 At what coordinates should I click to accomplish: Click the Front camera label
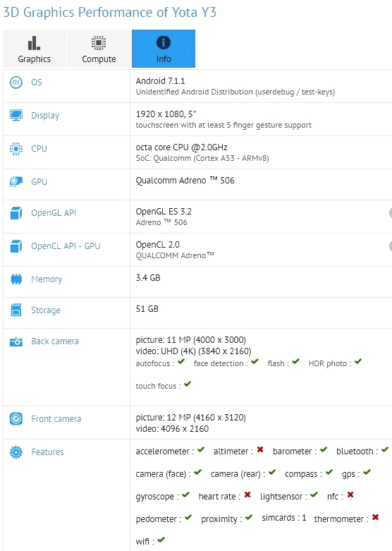56,419
